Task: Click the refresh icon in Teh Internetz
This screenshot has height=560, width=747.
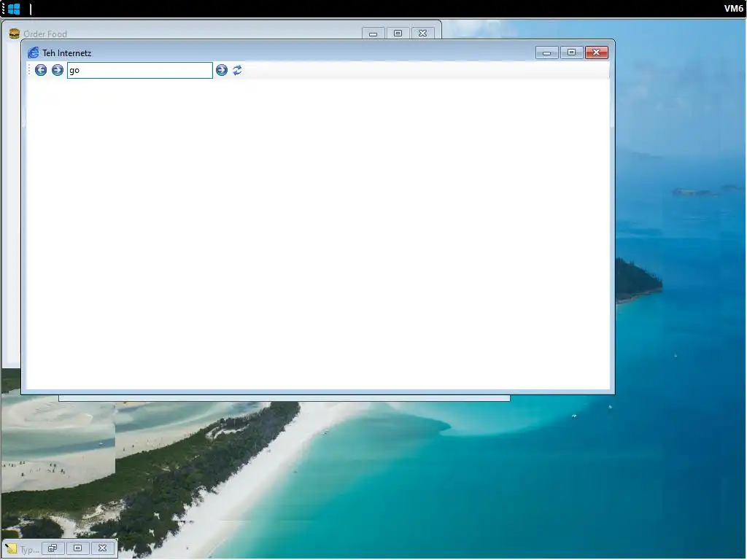Action: pyautogui.click(x=237, y=71)
